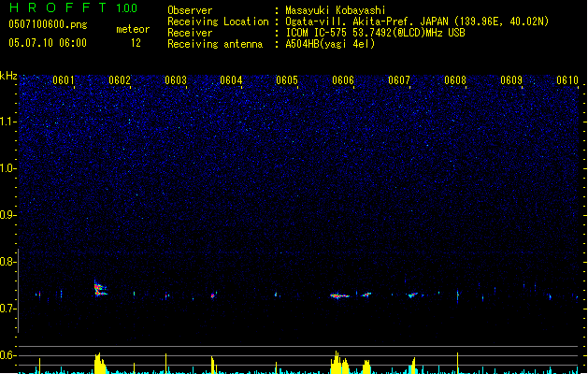Select the antenna value A504HB(yagi 4el)
Screen dimensions: 588x374
[330, 44]
